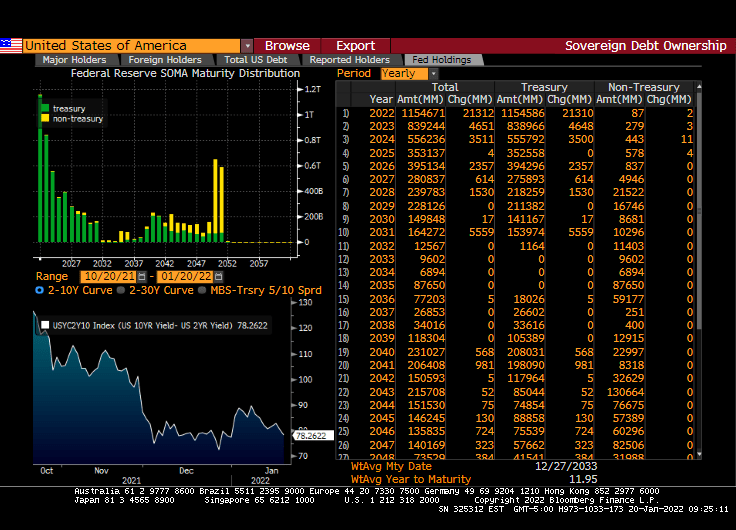
Task: Click the white USYC2Y10 Index legend box
Action: (44, 323)
